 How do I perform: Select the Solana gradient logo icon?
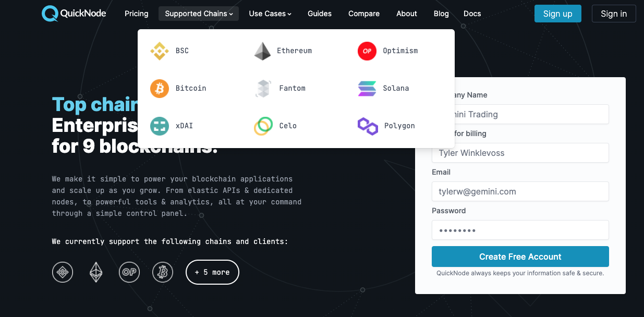point(367,88)
